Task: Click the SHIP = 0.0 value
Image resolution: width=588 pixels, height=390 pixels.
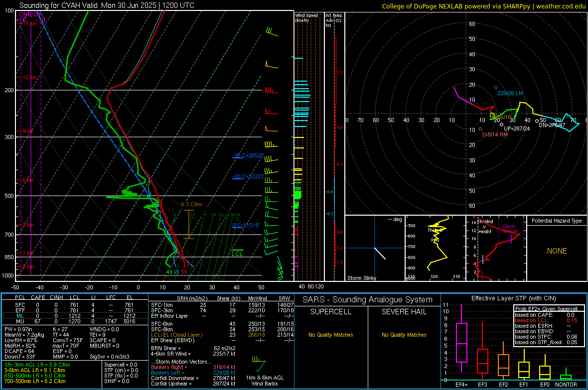Action: 116,381
